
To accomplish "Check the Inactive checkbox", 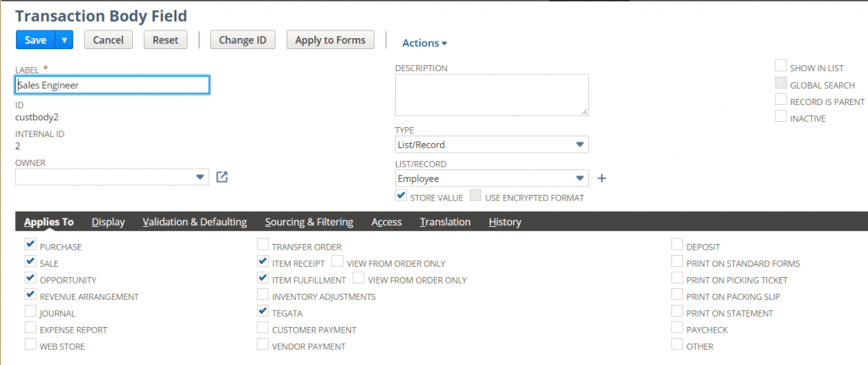I will point(781,118).
